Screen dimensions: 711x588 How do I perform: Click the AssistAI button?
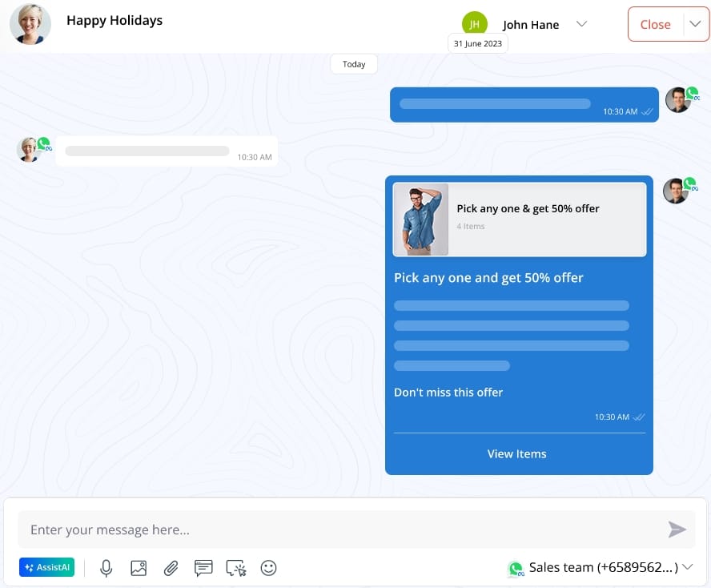pyautogui.click(x=46, y=567)
